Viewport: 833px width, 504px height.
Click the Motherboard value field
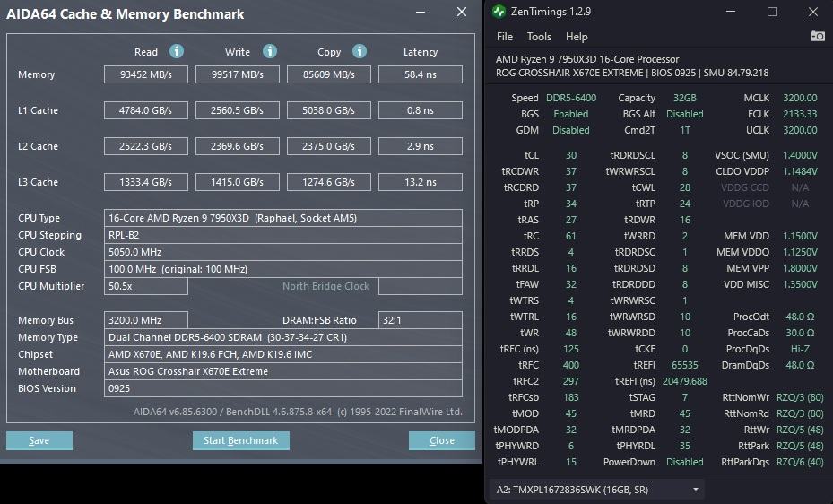283,371
